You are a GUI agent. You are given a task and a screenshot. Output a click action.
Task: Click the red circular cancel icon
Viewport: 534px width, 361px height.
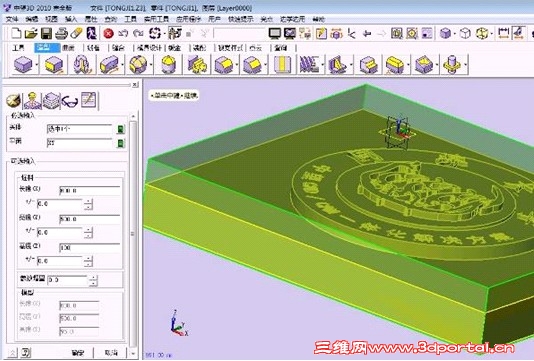pos(108,33)
